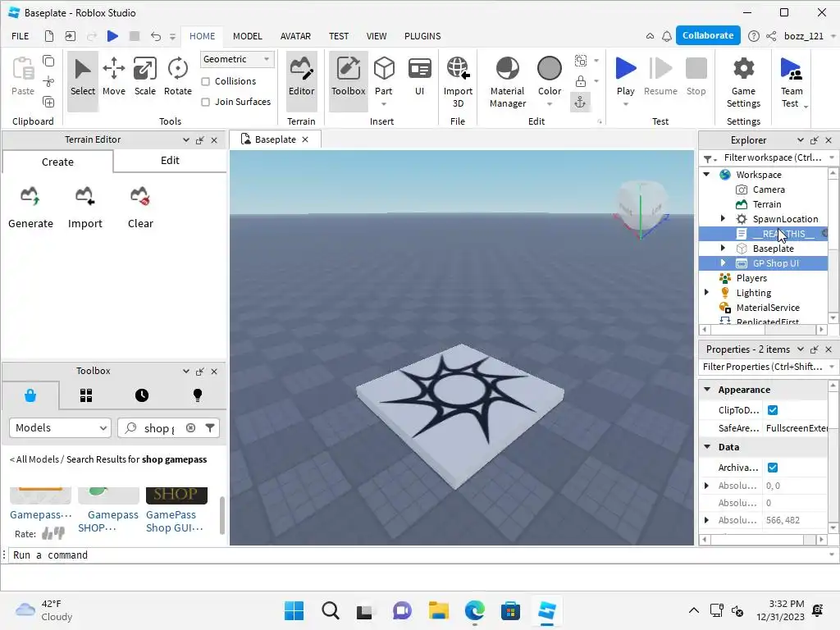Viewport: 840px width, 630px height.
Task: Click Import terrain tool
Action: 84,208
